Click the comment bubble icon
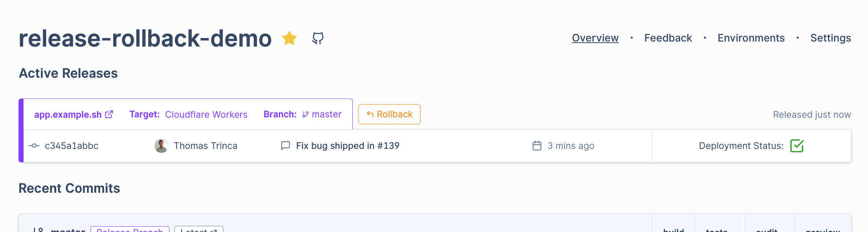The image size is (868, 232). tap(285, 145)
